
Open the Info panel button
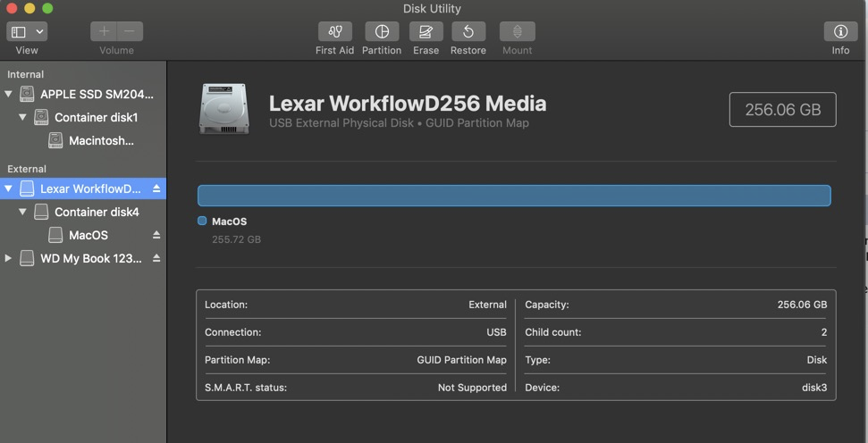(x=840, y=31)
